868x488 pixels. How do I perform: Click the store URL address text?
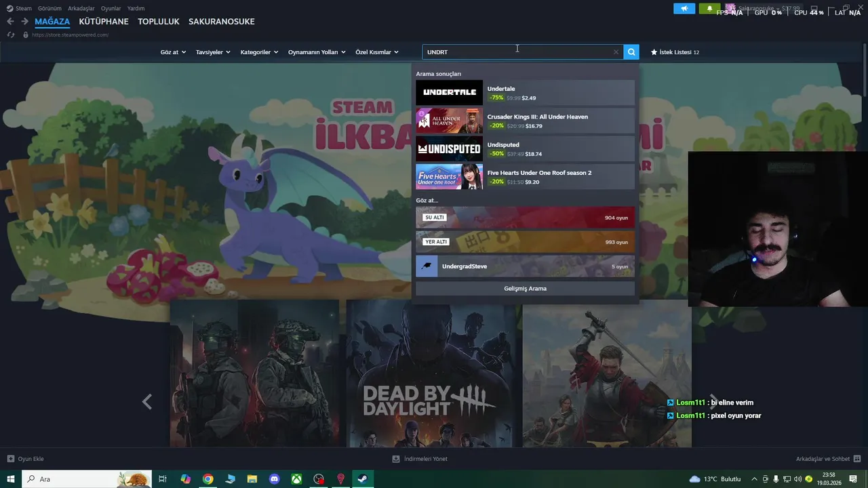tap(70, 35)
